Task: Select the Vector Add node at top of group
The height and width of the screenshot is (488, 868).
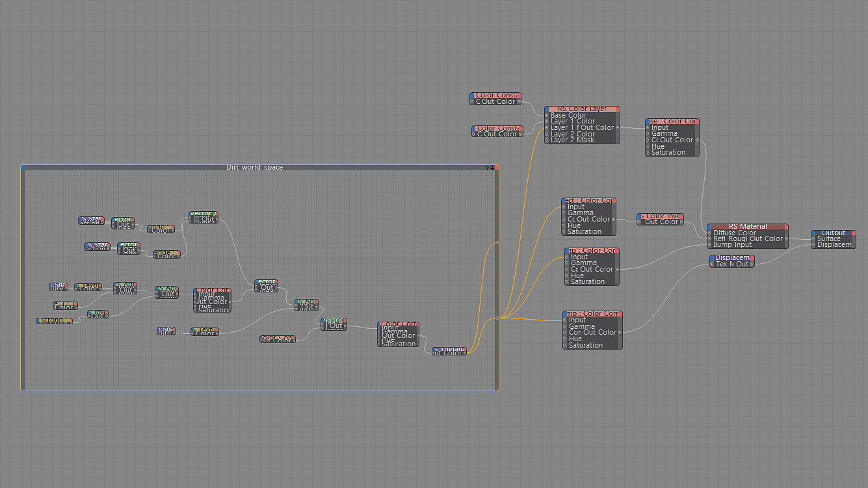Action: pos(204,217)
